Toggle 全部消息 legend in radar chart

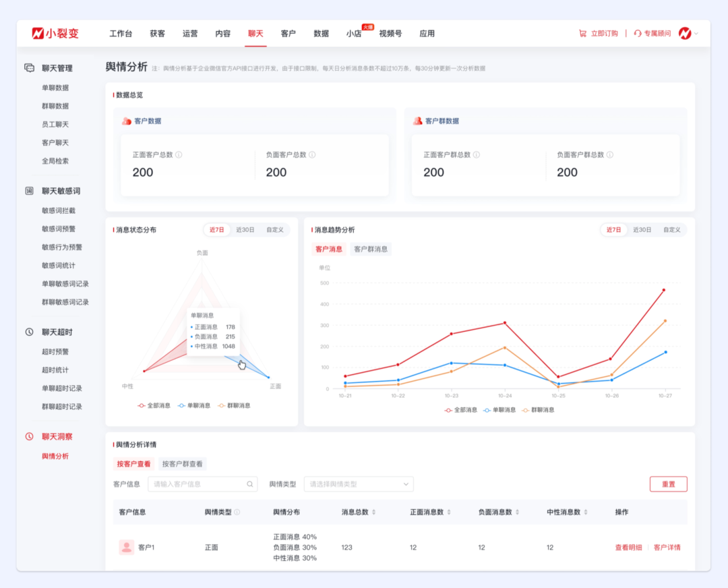tap(154, 405)
